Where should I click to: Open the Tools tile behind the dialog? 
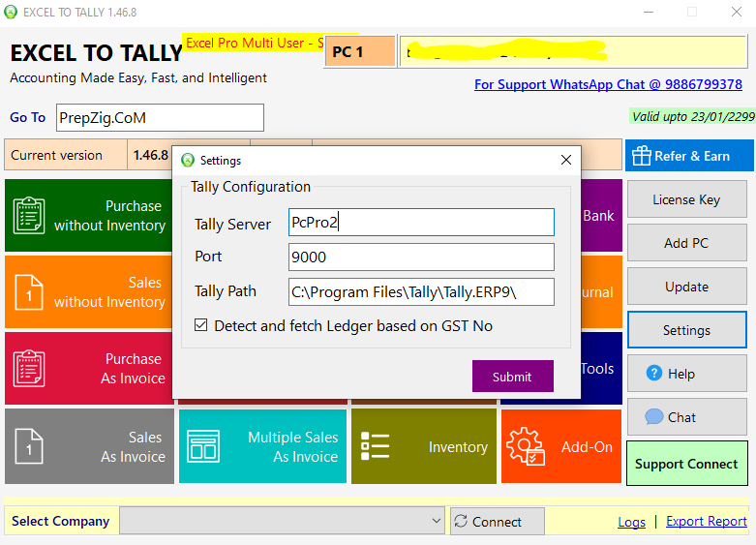point(601,369)
